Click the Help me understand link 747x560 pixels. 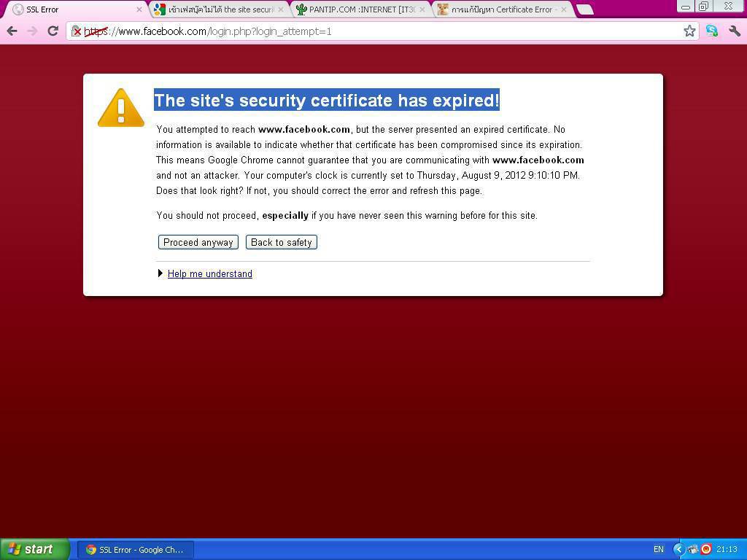[210, 273]
